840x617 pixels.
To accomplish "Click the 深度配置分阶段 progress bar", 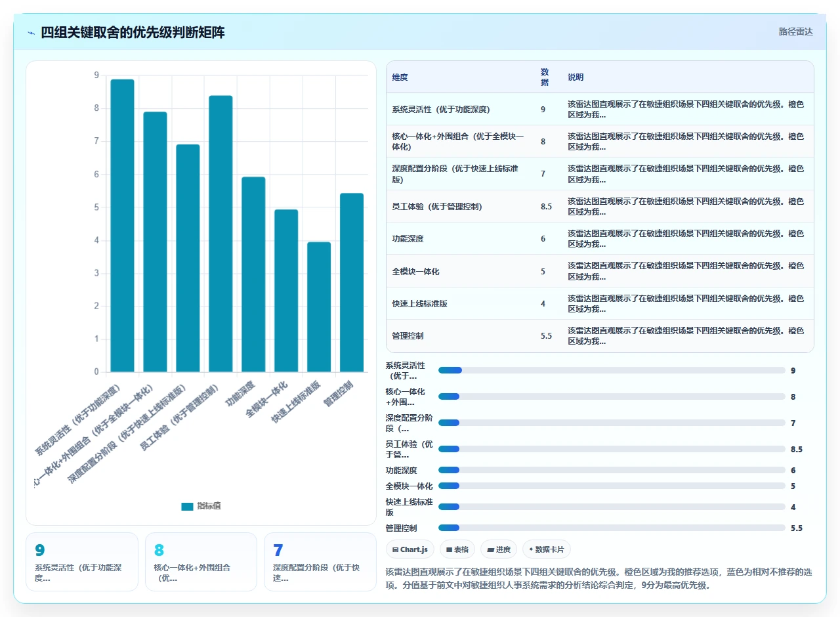I will [612, 423].
